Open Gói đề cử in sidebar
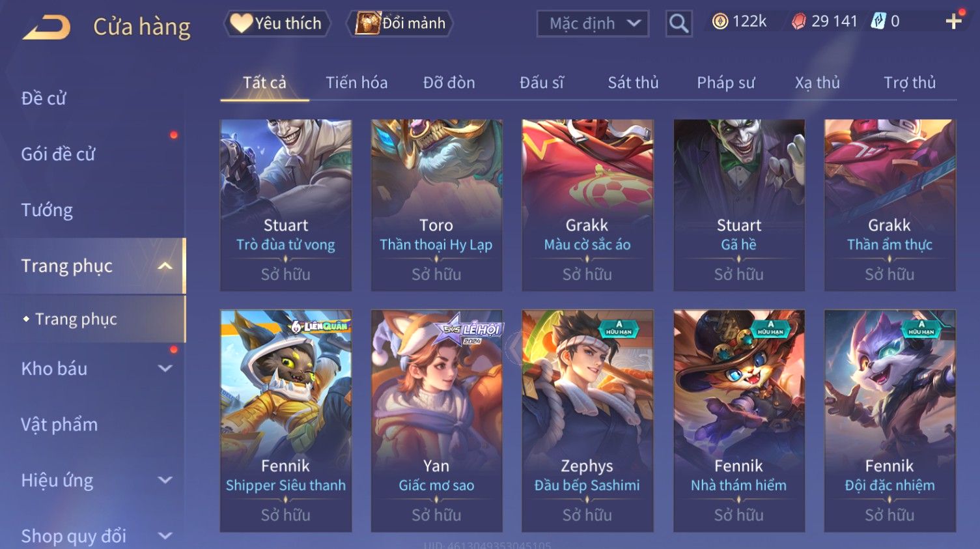Image resolution: width=980 pixels, height=549 pixels. [58, 154]
